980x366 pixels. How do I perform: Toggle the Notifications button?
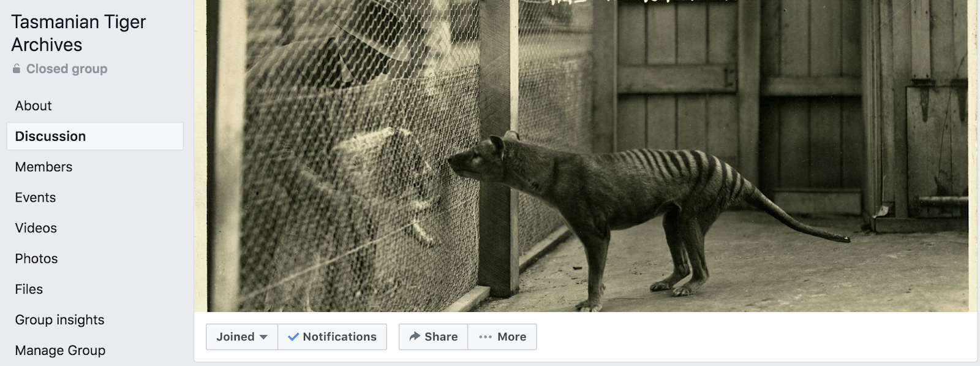coord(333,337)
